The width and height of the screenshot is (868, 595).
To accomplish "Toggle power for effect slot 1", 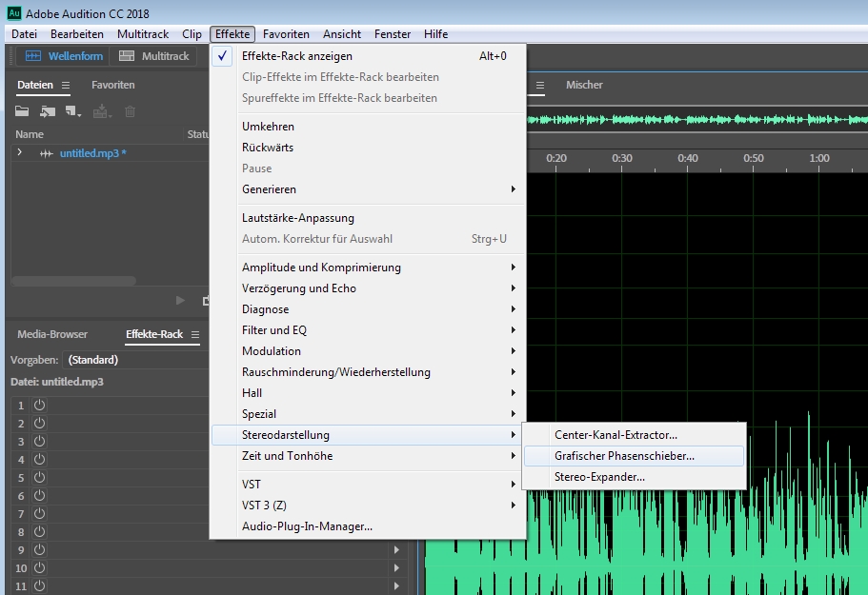I will 40,406.
